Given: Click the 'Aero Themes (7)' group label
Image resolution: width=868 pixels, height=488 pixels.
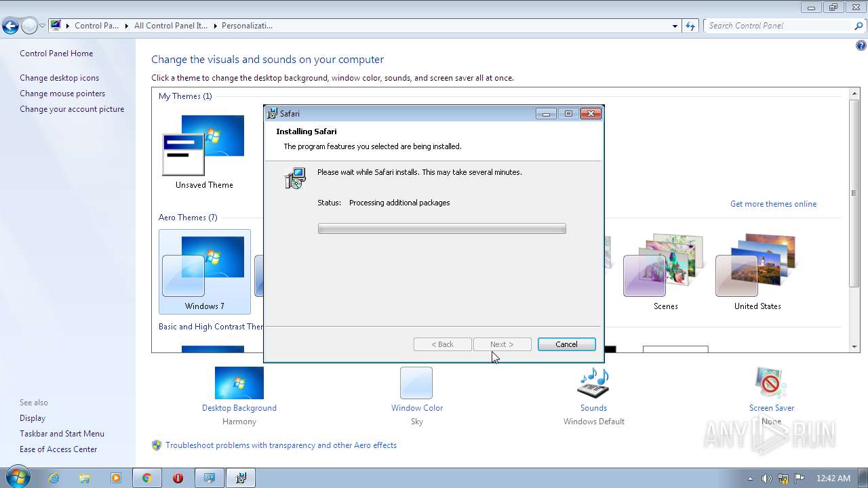Looking at the screenshot, I should point(188,218).
